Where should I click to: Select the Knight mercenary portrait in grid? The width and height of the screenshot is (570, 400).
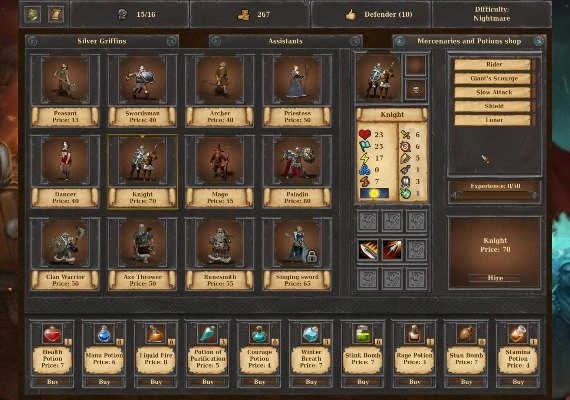pos(142,161)
